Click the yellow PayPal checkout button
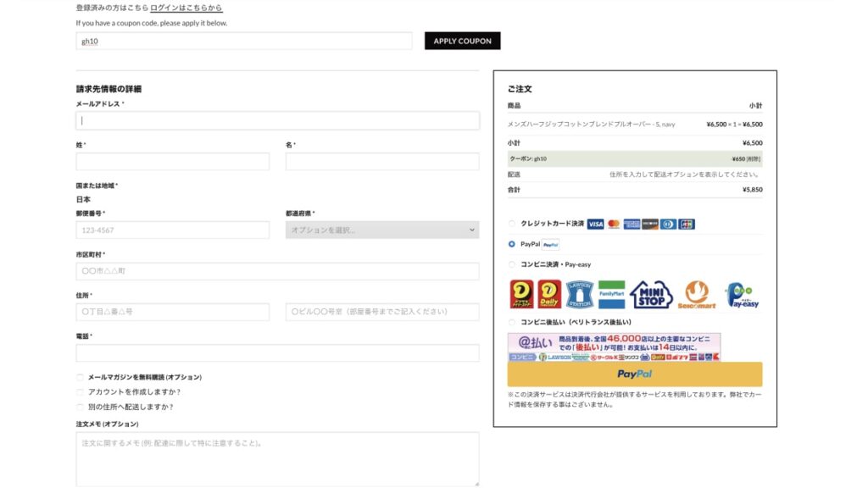The height and width of the screenshot is (488, 868). click(635, 374)
